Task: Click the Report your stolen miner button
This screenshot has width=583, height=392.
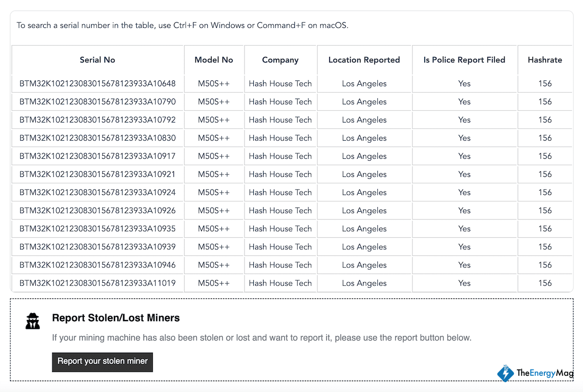Action: (102, 362)
